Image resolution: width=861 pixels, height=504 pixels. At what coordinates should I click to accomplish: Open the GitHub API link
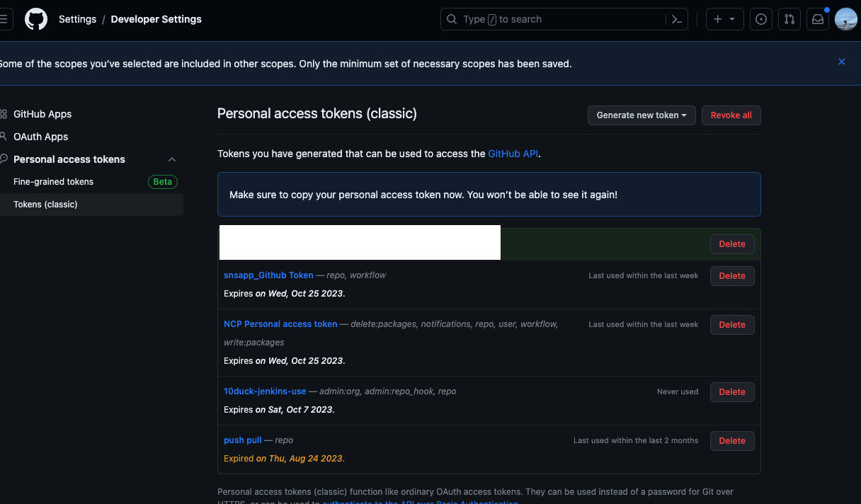click(514, 154)
